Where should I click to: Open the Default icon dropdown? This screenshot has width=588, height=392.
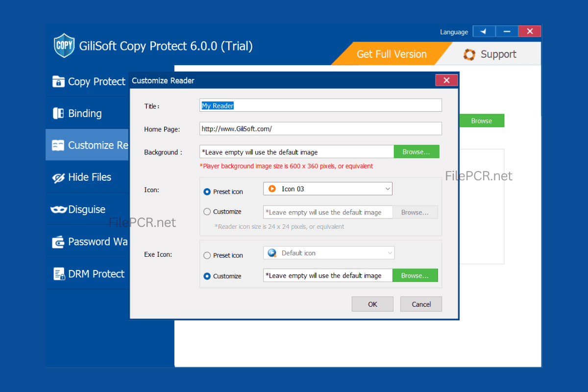(329, 253)
